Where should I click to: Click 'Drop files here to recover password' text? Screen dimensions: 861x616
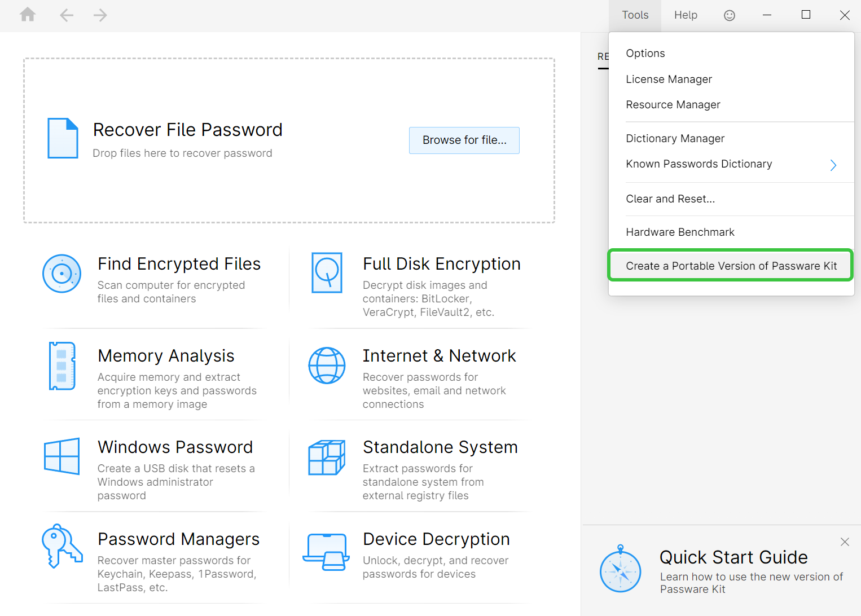[182, 153]
